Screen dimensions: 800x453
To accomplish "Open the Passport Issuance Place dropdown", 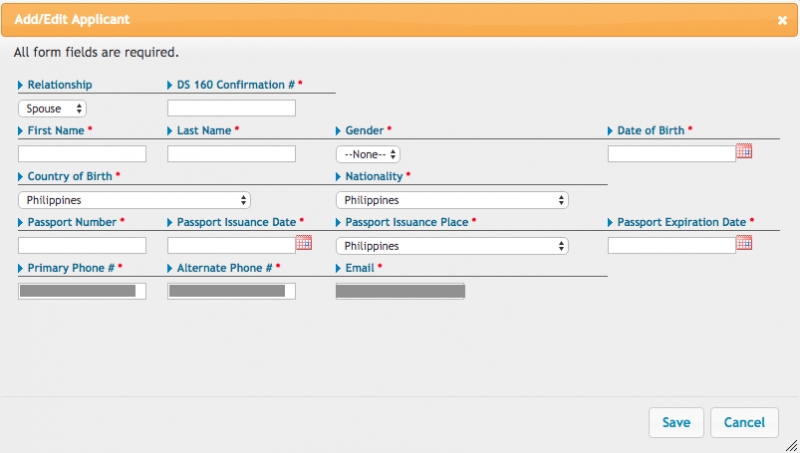I will pos(452,246).
